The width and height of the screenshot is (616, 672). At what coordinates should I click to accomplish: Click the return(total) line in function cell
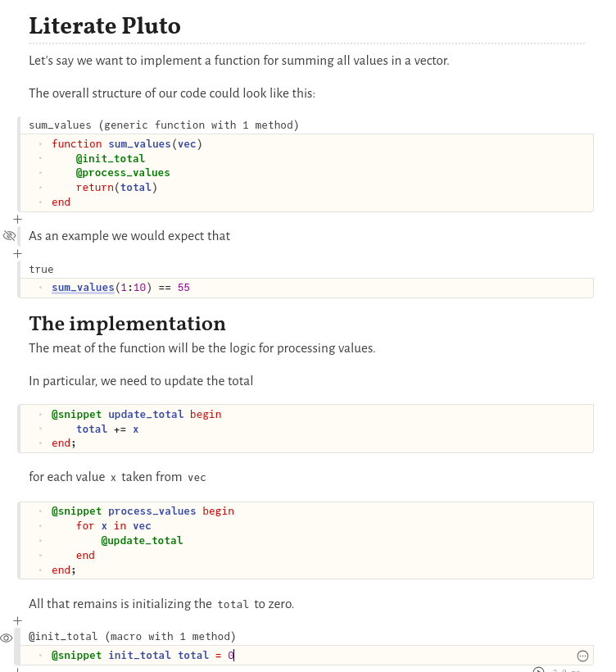click(116, 188)
